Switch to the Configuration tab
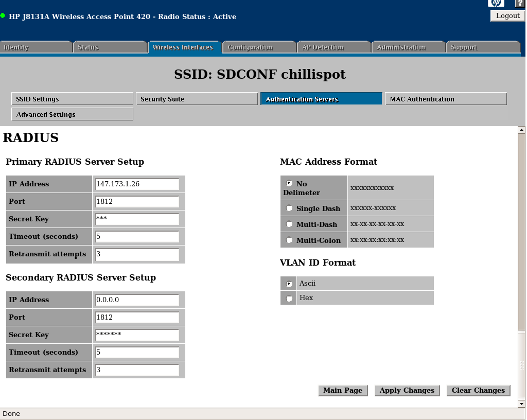Viewport: 527px width, 420px height. pyautogui.click(x=258, y=47)
